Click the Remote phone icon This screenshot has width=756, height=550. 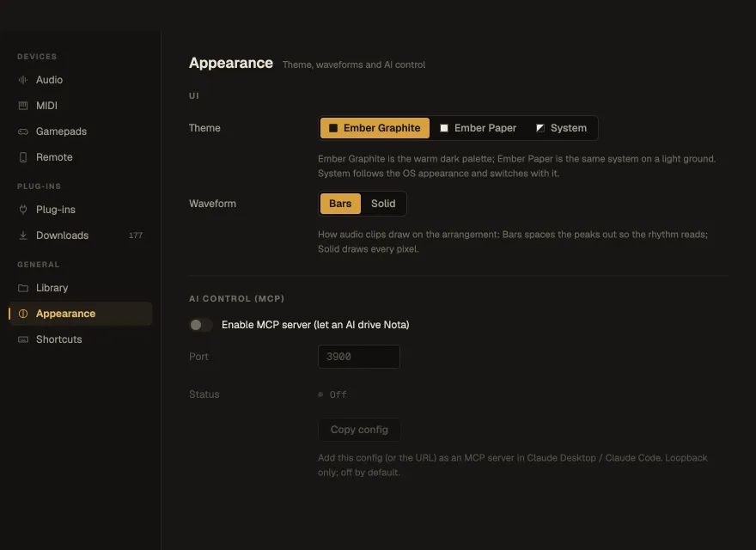[x=22, y=157]
